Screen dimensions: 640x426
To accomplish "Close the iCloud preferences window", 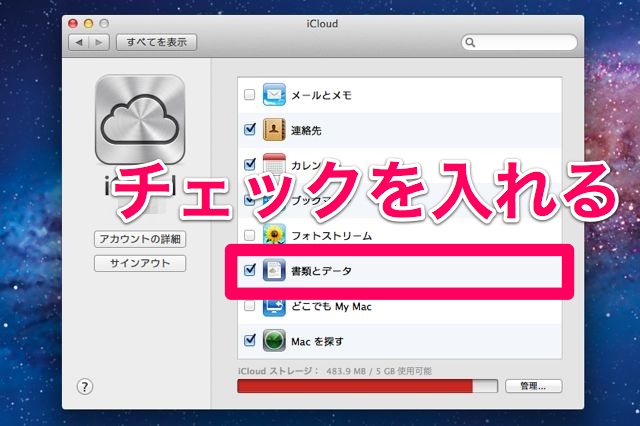I will tap(73, 24).
